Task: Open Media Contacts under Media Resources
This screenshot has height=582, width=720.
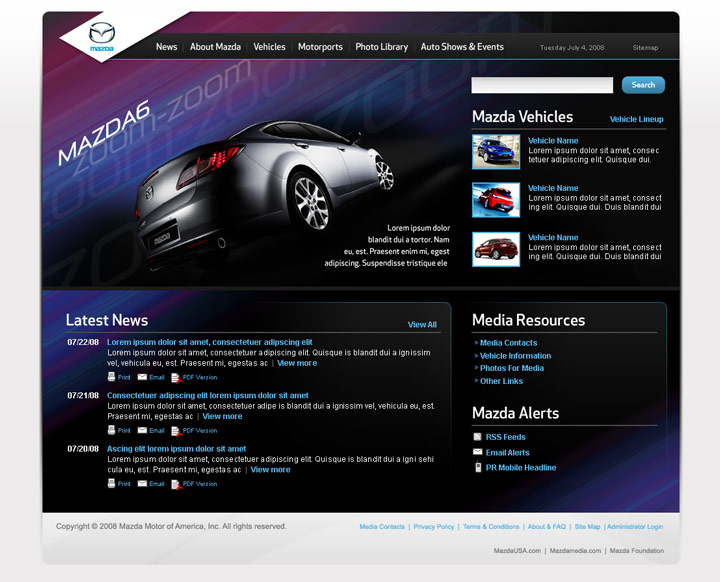Action: [x=508, y=343]
